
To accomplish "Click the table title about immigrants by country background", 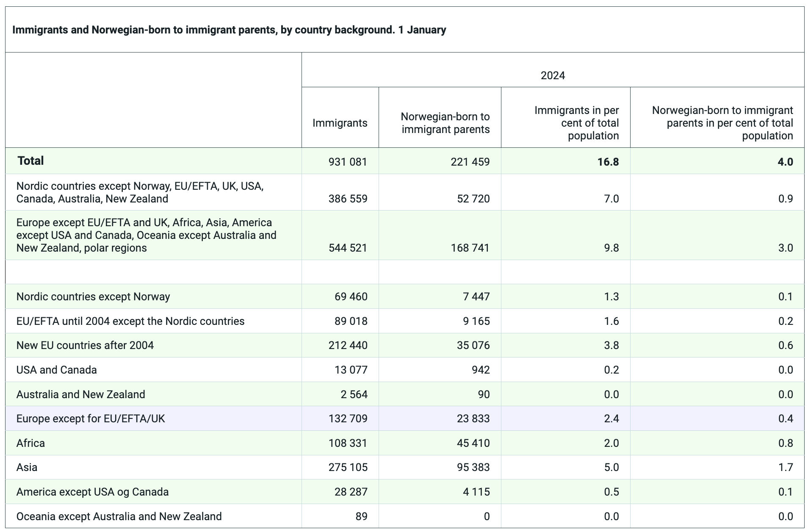I will pyautogui.click(x=229, y=30).
